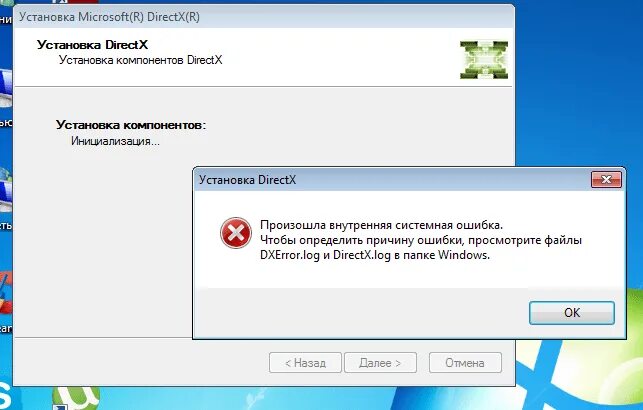Click the Установка компонентов: label
643x410 pixels.
point(131,125)
